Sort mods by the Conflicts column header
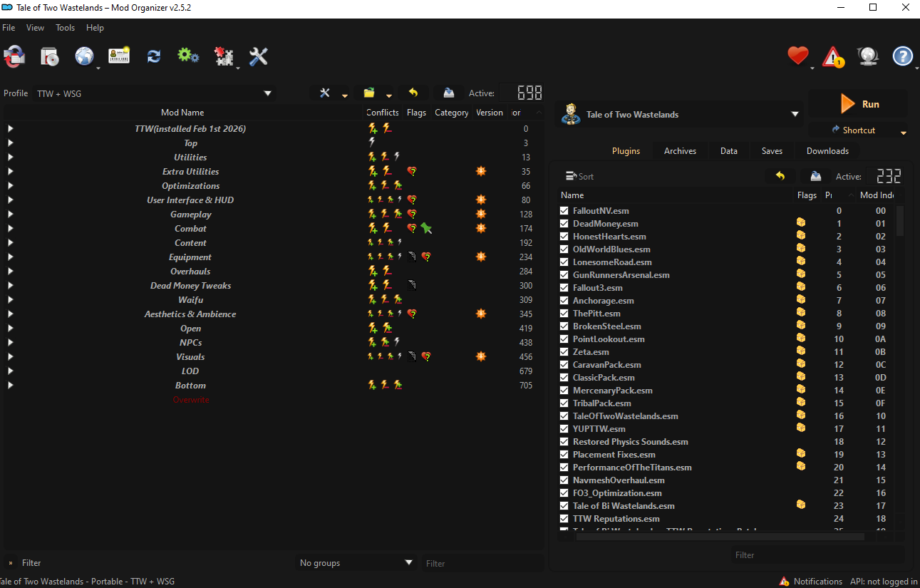The width and height of the screenshot is (920, 588). click(x=383, y=113)
